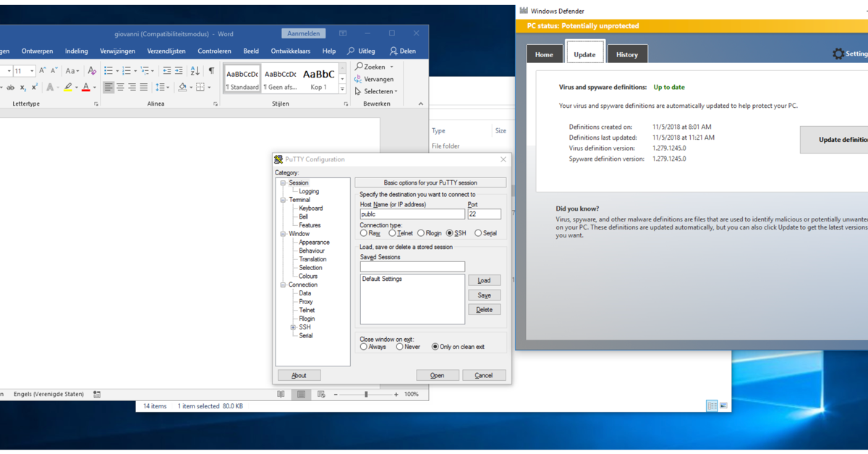Viewport: 868px width, 454px height.
Task: Click the Aanmelden sign-in button in Word
Action: (304, 33)
